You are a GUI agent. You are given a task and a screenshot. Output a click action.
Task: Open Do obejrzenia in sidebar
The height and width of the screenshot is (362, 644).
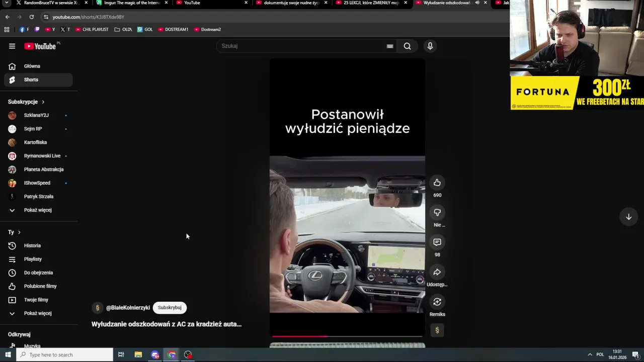(38, 273)
